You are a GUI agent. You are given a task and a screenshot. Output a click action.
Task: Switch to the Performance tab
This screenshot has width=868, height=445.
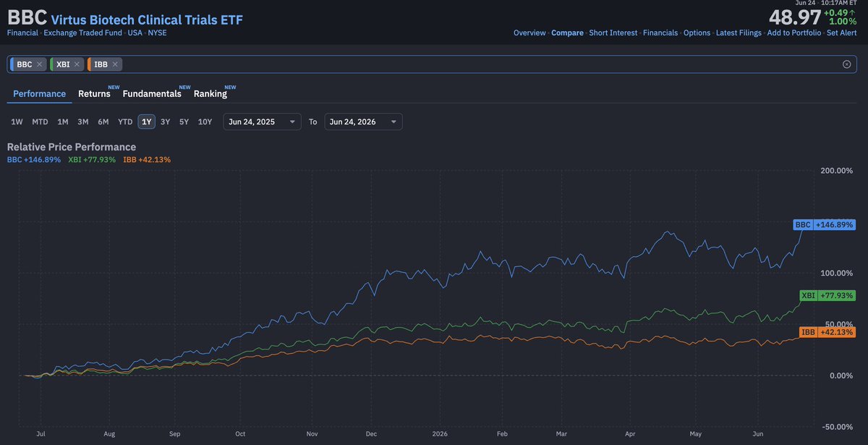40,94
